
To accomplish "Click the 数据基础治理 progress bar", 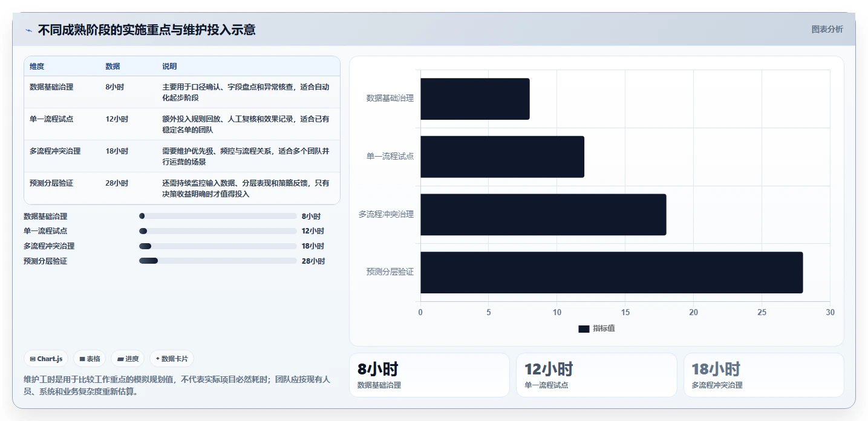I will [218, 216].
